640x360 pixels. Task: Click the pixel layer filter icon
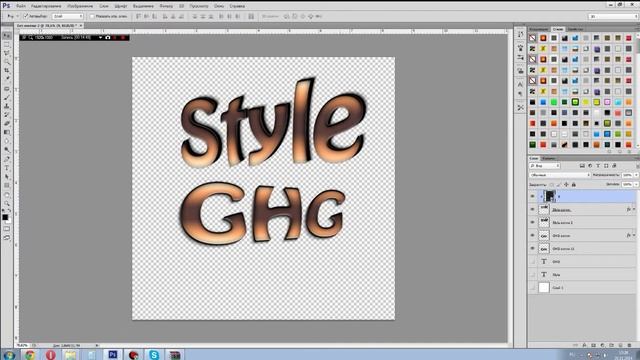[582, 166]
